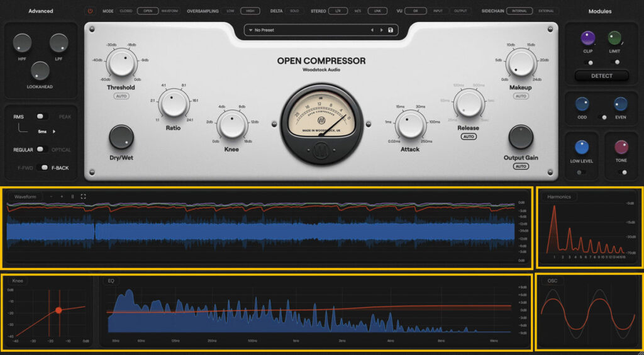
Task: Click the save preset floppy icon
Action: click(390, 30)
